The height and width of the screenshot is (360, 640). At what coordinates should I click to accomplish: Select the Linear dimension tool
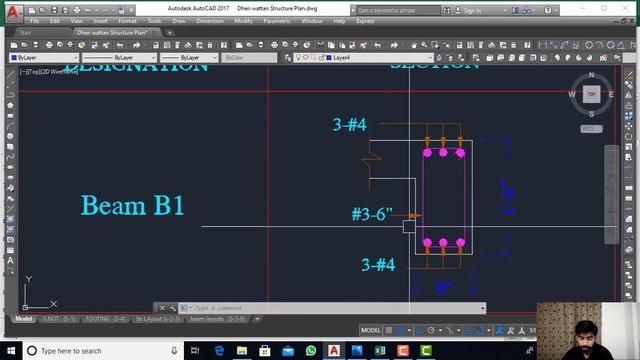pos(542,45)
